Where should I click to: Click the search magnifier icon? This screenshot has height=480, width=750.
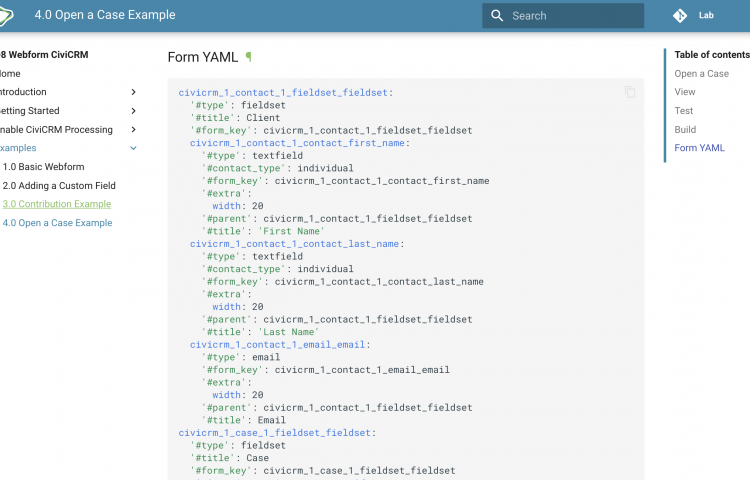click(498, 16)
